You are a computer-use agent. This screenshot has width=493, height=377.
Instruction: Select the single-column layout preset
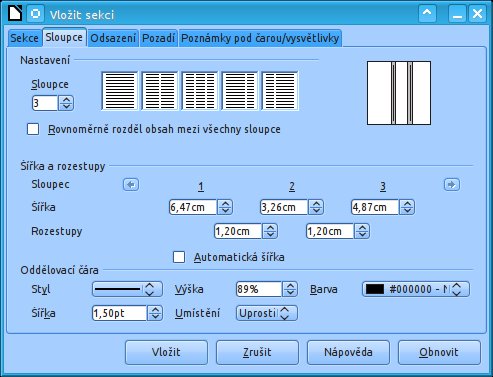[120, 91]
